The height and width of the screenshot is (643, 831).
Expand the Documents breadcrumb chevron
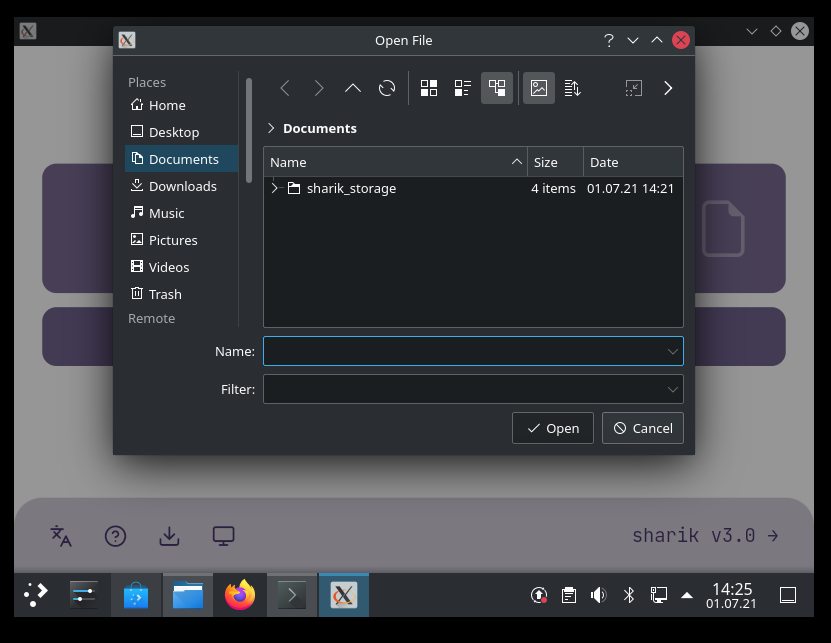pos(271,128)
